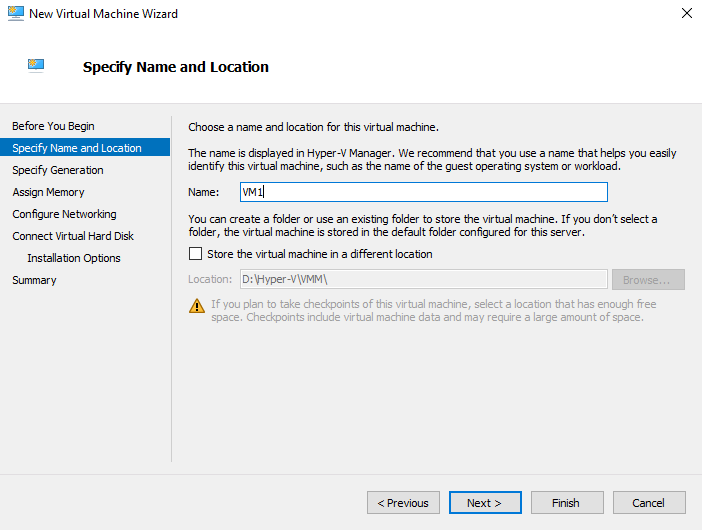Close the New Virtual Machine Wizard
Screen dimensions: 702x530
(686, 14)
